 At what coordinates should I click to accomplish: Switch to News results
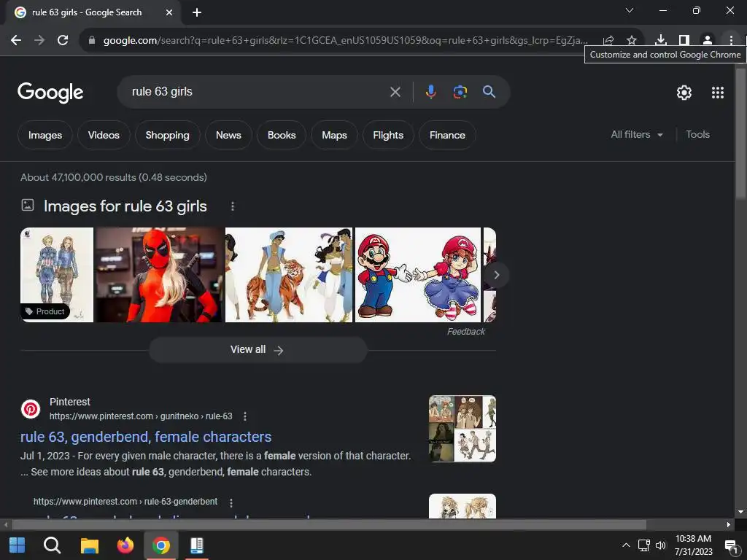(x=228, y=135)
